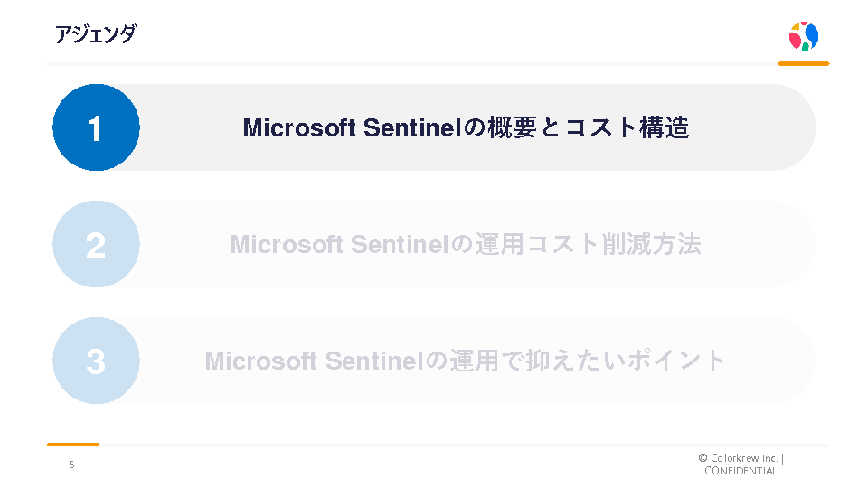Screen dimensions: 868x488
Task: Select the dark blue number 1 circle
Action: [x=96, y=127]
